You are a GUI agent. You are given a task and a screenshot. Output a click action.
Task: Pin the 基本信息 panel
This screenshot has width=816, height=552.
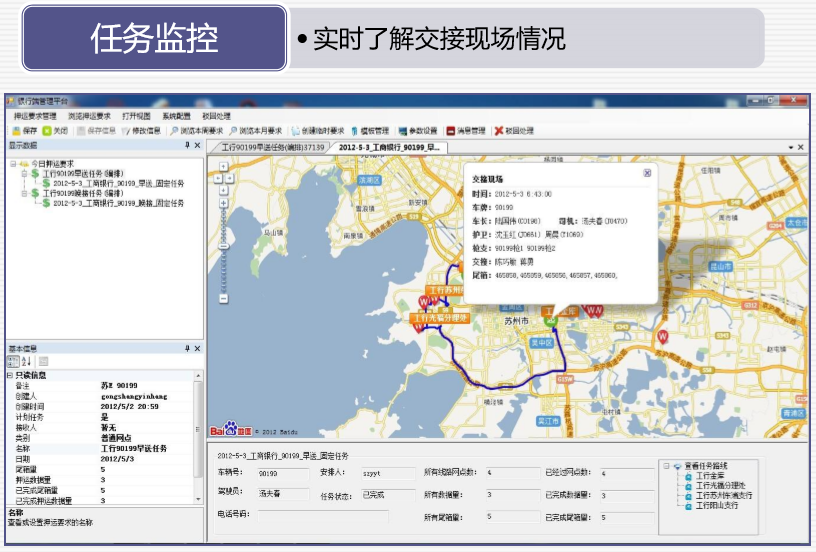[x=187, y=348]
